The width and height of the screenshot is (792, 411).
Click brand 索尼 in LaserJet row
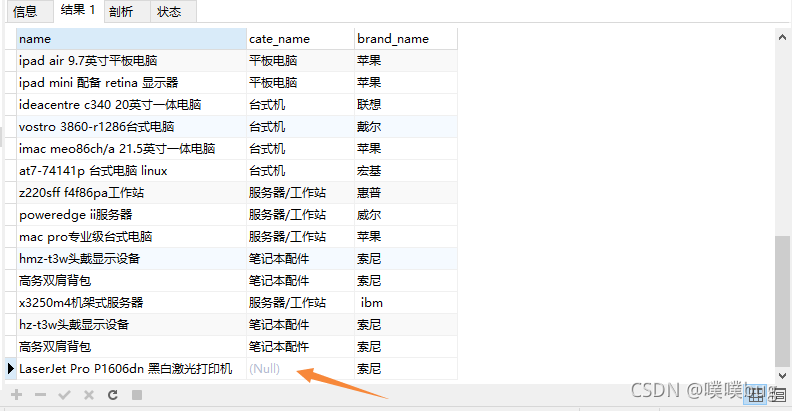coord(406,369)
